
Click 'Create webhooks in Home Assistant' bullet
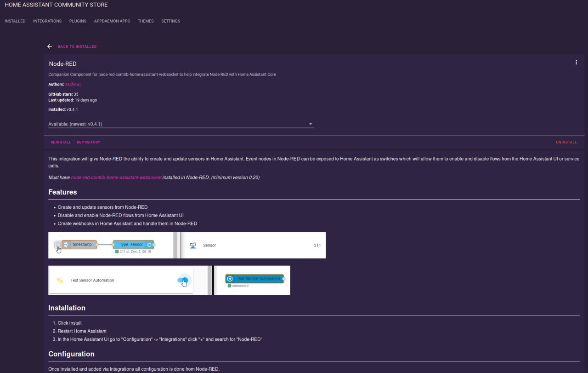(x=127, y=224)
